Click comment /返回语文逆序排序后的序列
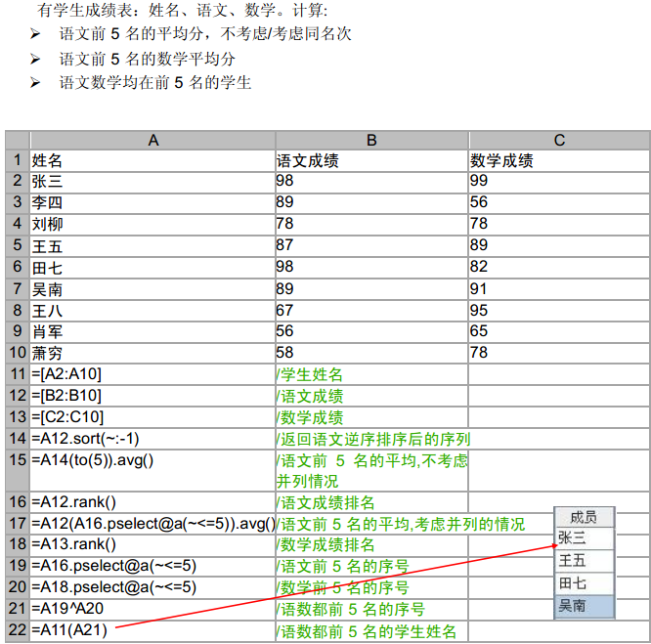 (373, 439)
